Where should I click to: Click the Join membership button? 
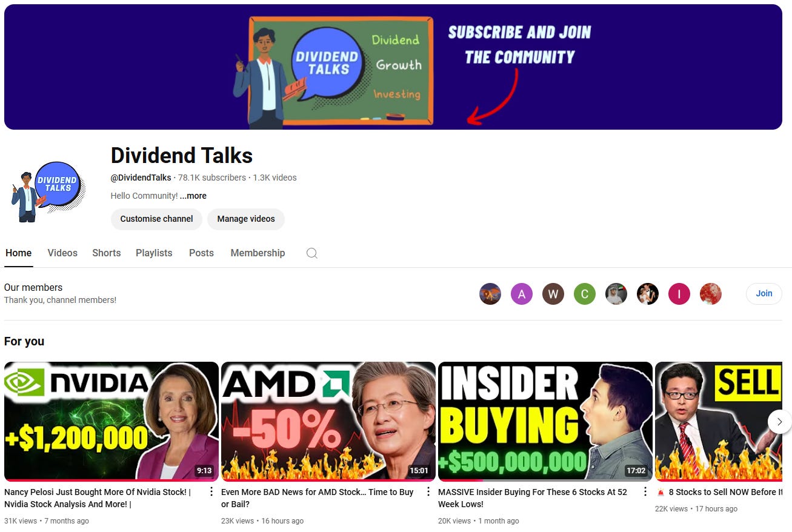tap(764, 293)
